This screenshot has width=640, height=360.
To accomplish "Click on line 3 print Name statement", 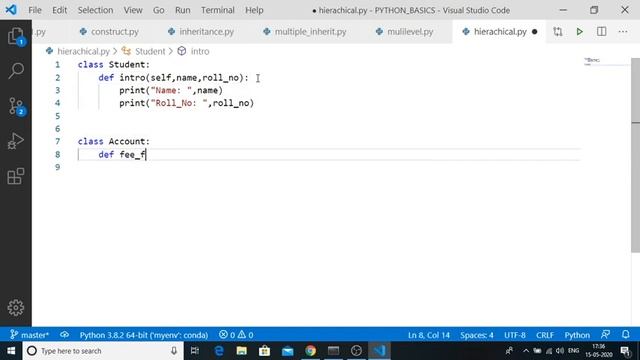I will coord(171,90).
